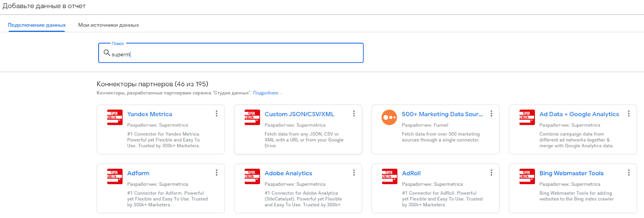Click the Supermetrics logo on Yandex Metrica card
The width and height of the screenshot is (644, 218).
(x=115, y=117)
